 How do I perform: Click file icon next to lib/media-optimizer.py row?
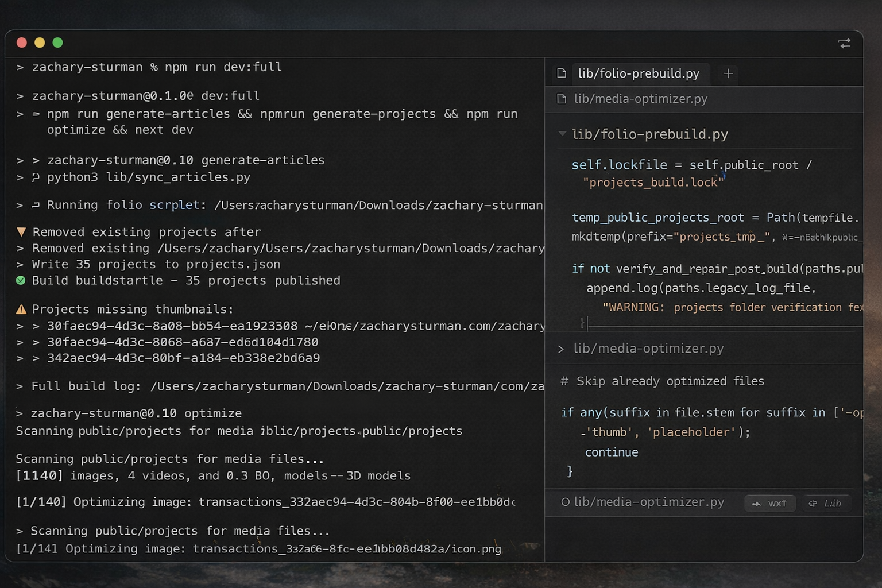click(x=562, y=99)
